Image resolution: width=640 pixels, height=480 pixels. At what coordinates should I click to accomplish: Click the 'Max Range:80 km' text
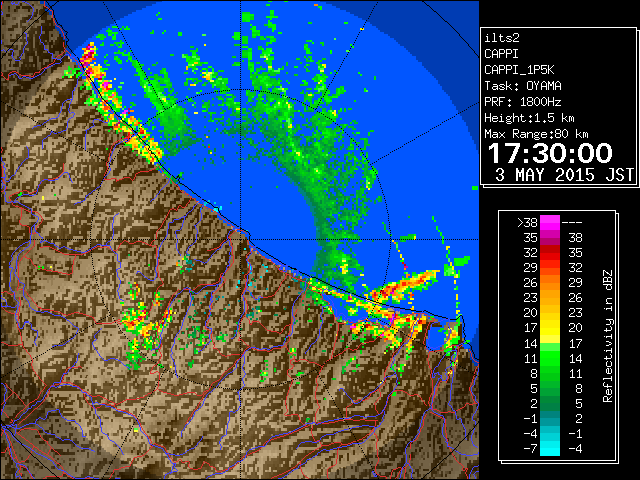coord(536,134)
